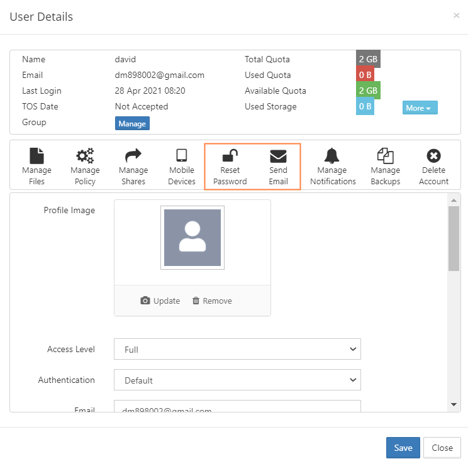Expand the More dropdown button
The width and height of the screenshot is (468, 476).
(x=420, y=108)
